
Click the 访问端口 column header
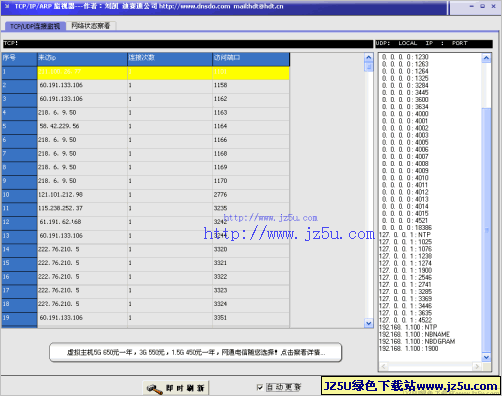pos(251,59)
